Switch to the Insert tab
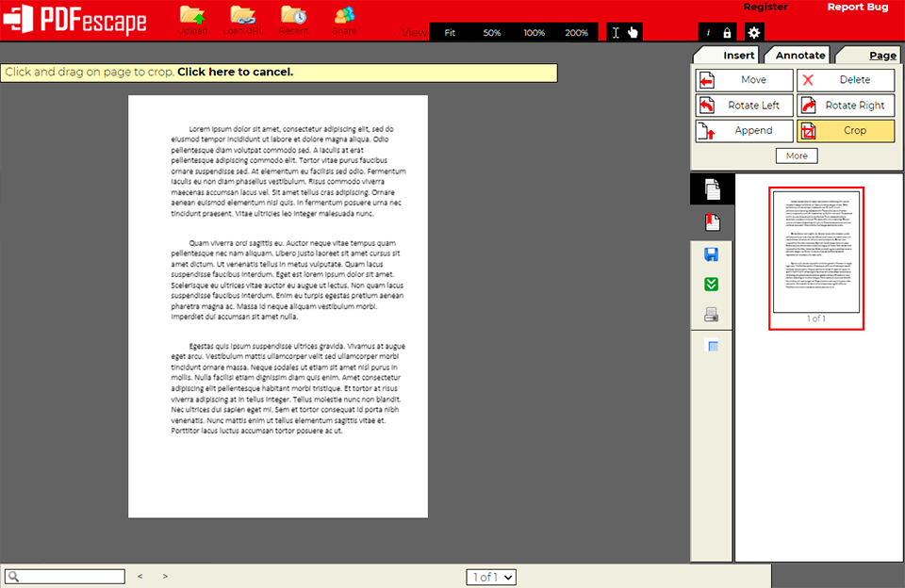 [726, 55]
